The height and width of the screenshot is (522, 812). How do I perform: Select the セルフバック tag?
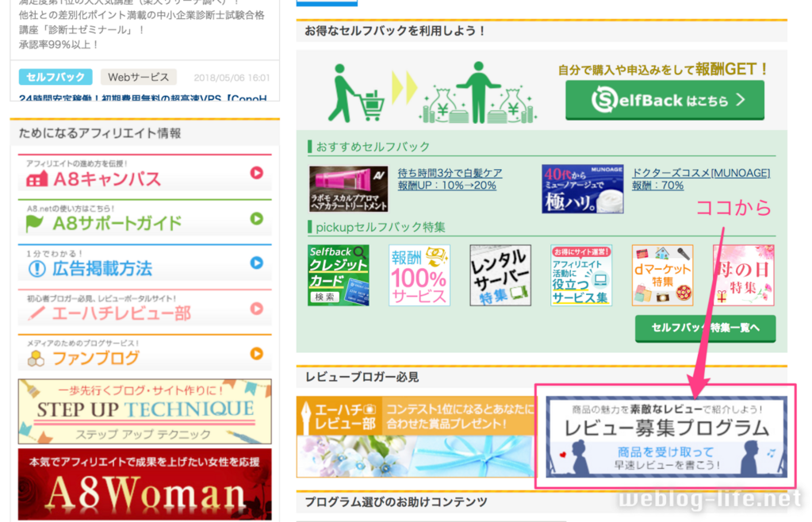coord(56,77)
